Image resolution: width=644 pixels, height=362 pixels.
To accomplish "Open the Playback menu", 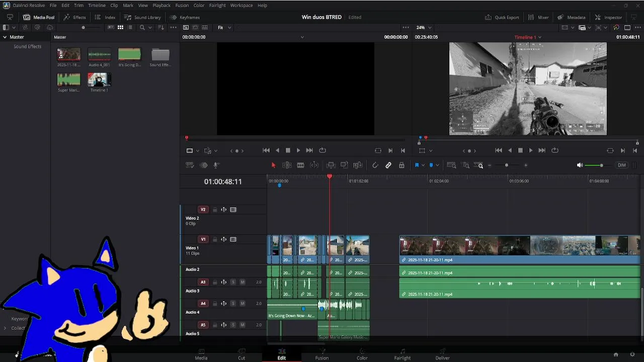I will pyautogui.click(x=162, y=6).
